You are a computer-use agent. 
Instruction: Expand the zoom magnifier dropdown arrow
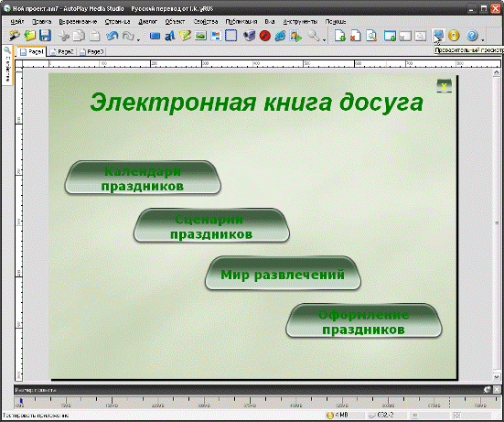click(324, 40)
